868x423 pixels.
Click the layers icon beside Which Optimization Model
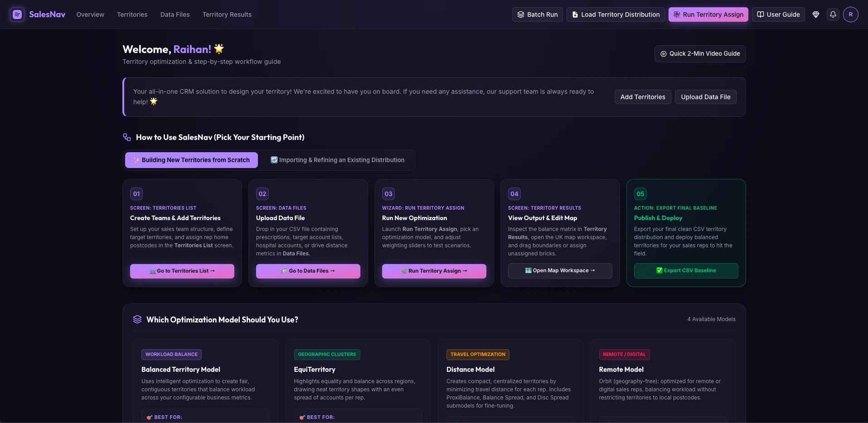tap(137, 319)
